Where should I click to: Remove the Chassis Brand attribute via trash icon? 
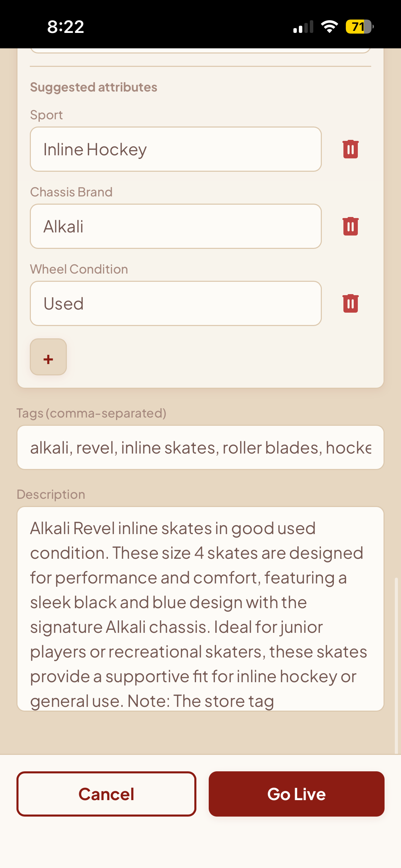click(x=350, y=226)
